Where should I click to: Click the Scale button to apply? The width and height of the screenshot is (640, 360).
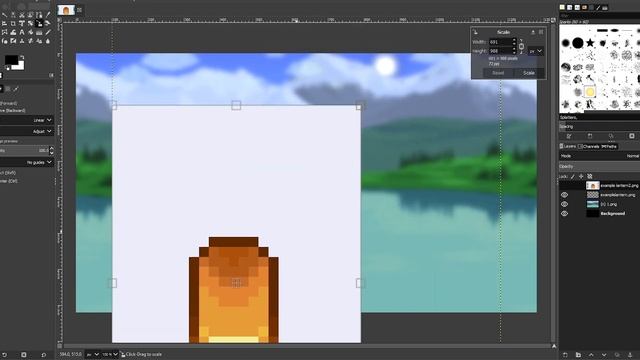click(529, 73)
